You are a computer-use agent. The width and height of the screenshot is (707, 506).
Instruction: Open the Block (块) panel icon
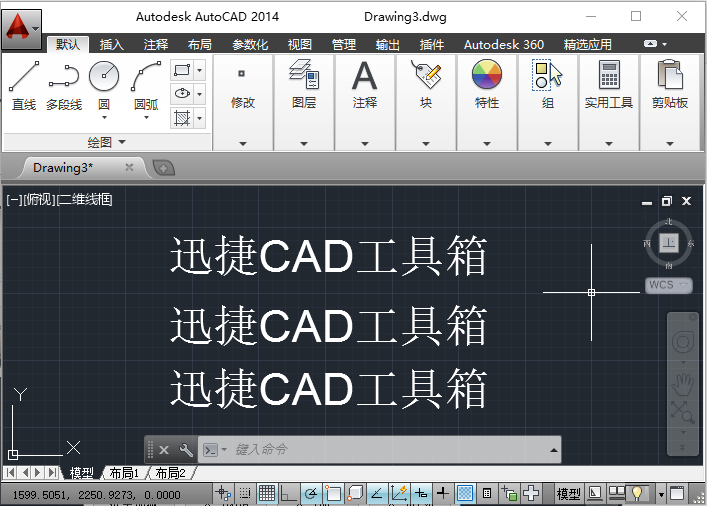click(x=426, y=74)
